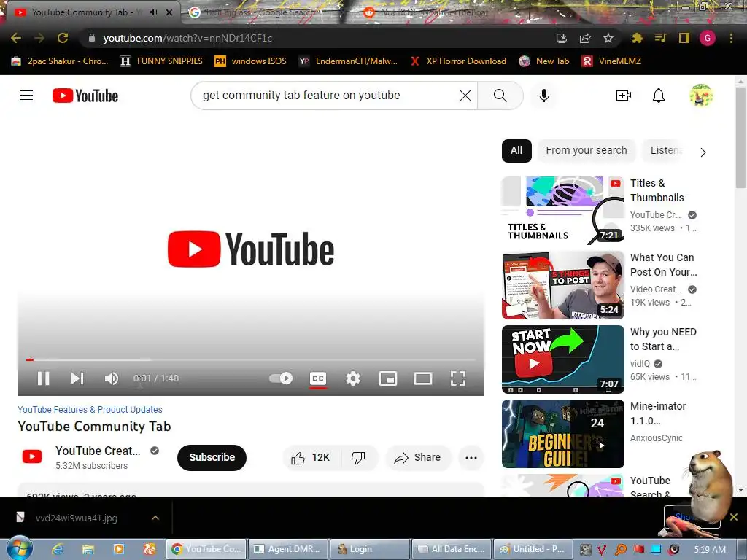This screenshot has width=747, height=560.
Task: Open Why you NEED to Start title
Action: coord(663,339)
